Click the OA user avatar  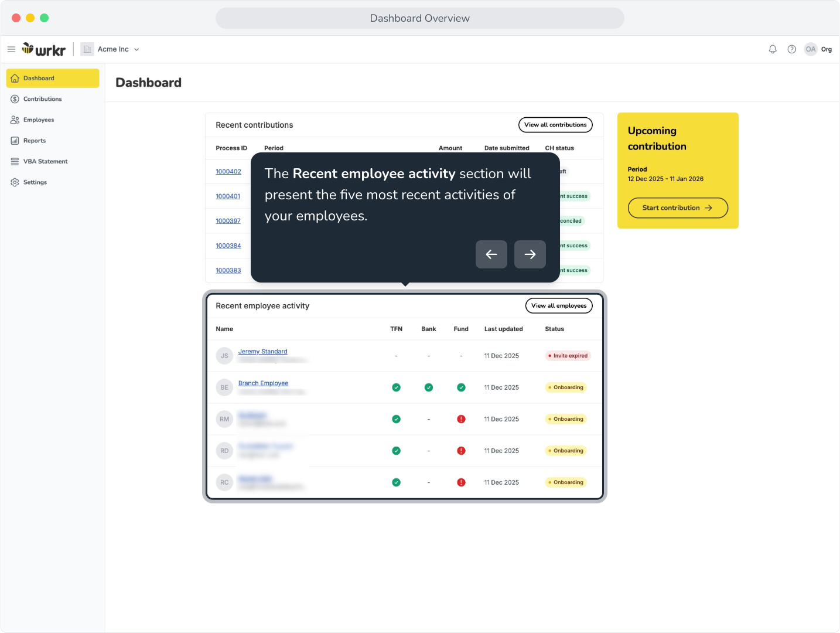click(810, 49)
